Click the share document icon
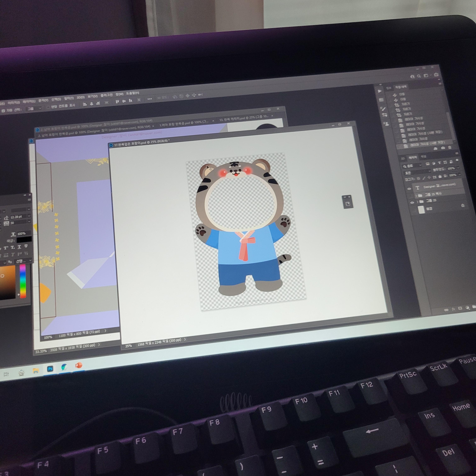Image resolution: width=476 pixels, height=476 pixels. click(x=436, y=74)
